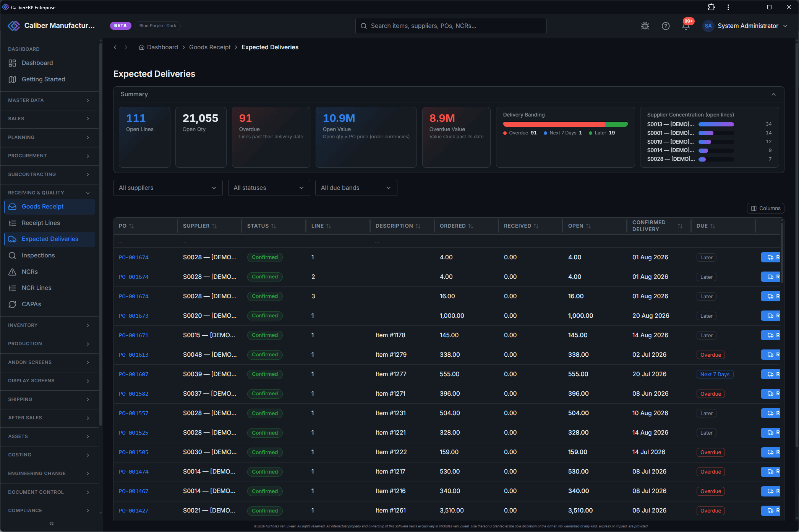
Task: Expand the Master Data section
Action: coord(49,100)
